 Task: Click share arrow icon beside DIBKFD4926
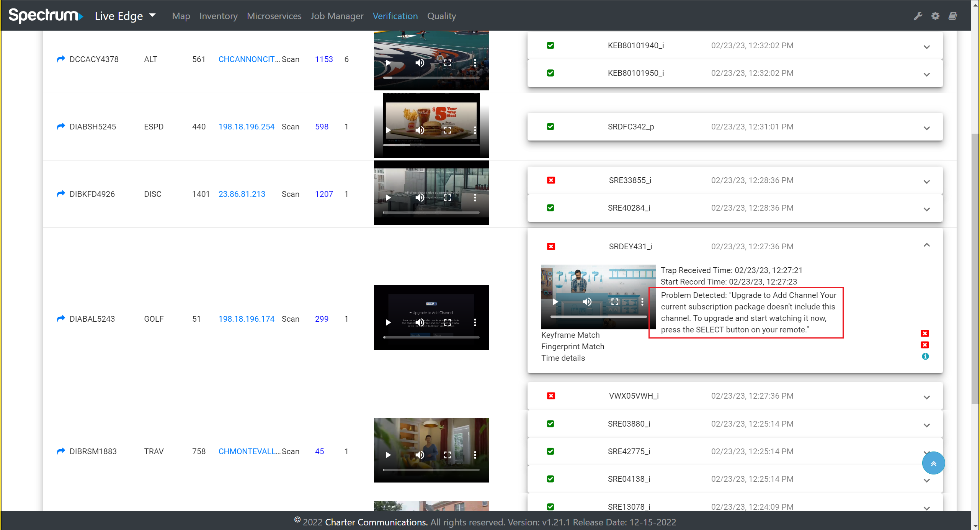60,194
